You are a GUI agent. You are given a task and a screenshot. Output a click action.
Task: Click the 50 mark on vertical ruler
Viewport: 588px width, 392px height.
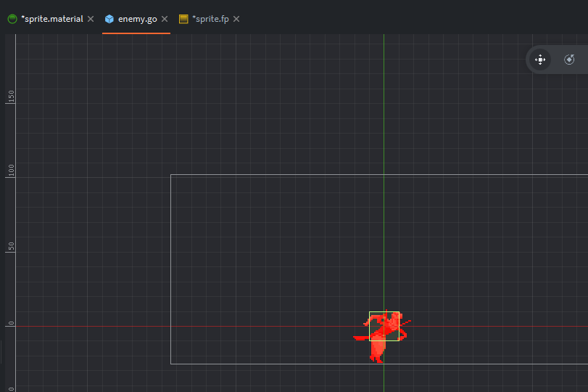coord(10,247)
